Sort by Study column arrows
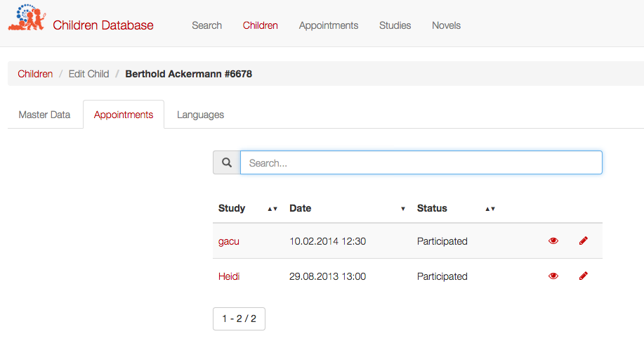Screen dimensions: 644x360 [272, 209]
